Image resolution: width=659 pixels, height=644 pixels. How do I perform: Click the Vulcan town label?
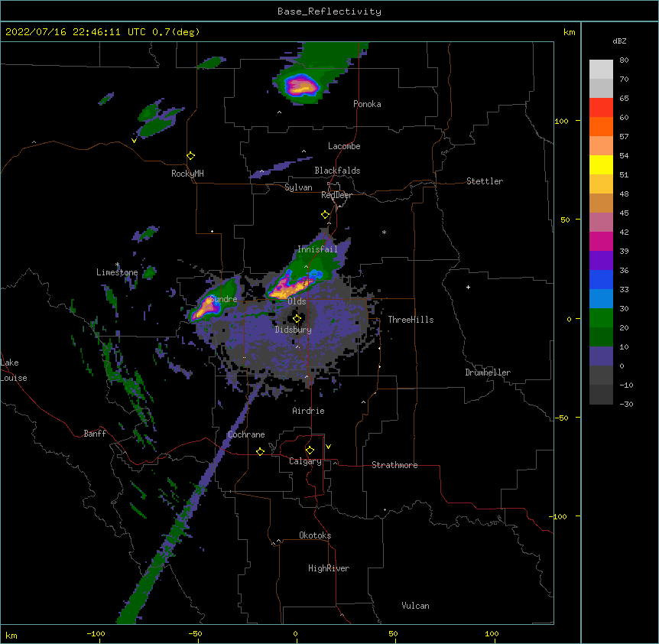point(415,606)
